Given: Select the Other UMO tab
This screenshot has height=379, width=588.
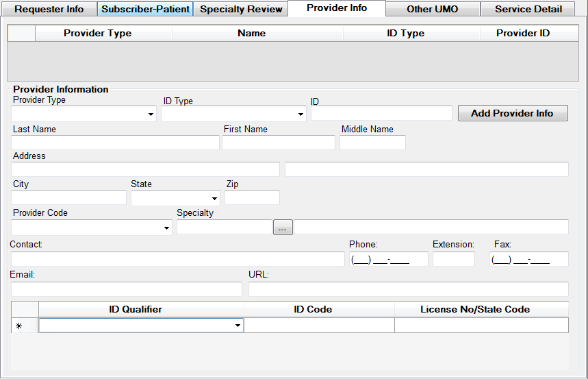Looking at the screenshot, I should pyautogui.click(x=432, y=9).
